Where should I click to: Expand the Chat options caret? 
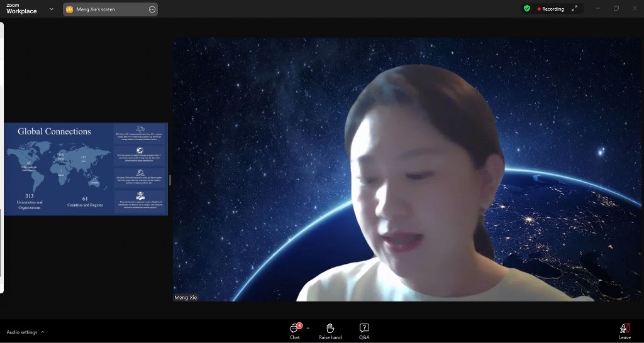pyautogui.click(x=308, y=328)
